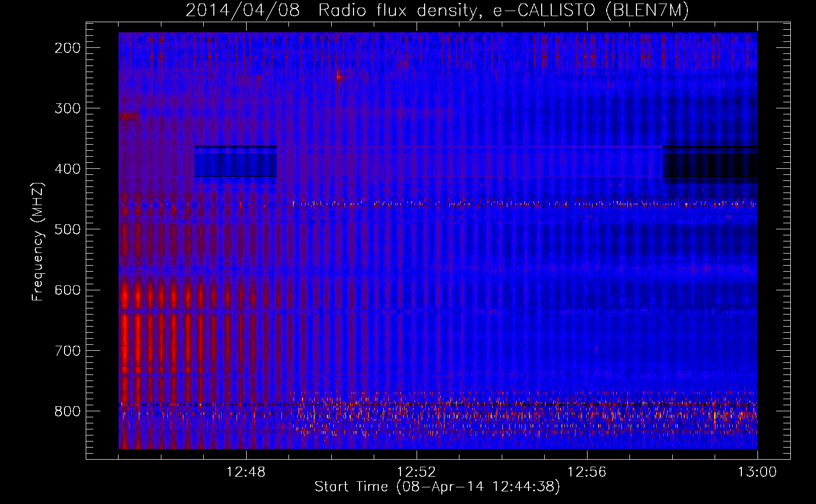Click the 12:56 time tick label
Image resolution: width=816 pixels, height=504 pixels.
click(x=587, y=472)
